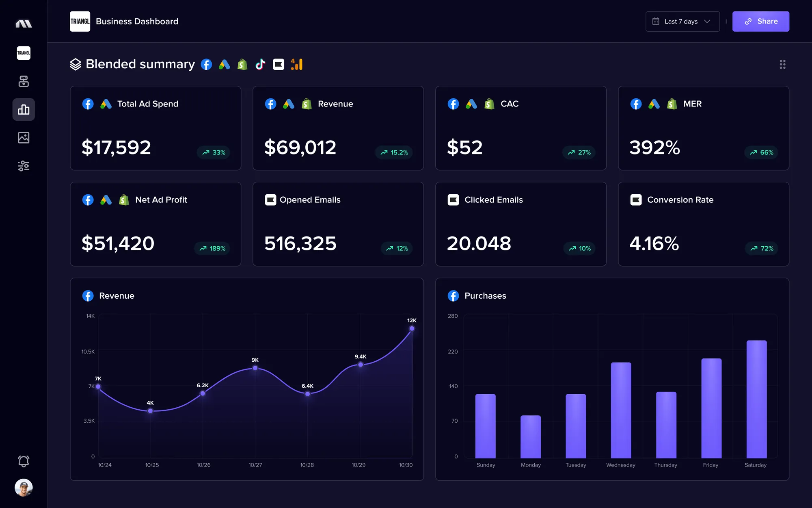Click the Monday bar in Purchases chart
The height and width of the screenshot is (508, 812).
click(531, 436)
